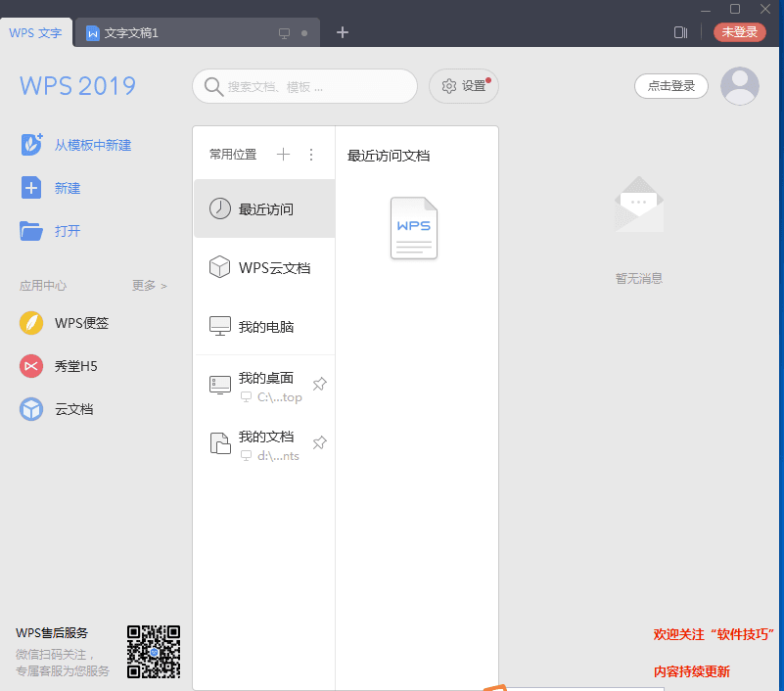Toggle the screen cast icon on 文字文稿1 tab
Viewport: 784px width, 691px height.
pyautogui.click(x=282, y=32)
